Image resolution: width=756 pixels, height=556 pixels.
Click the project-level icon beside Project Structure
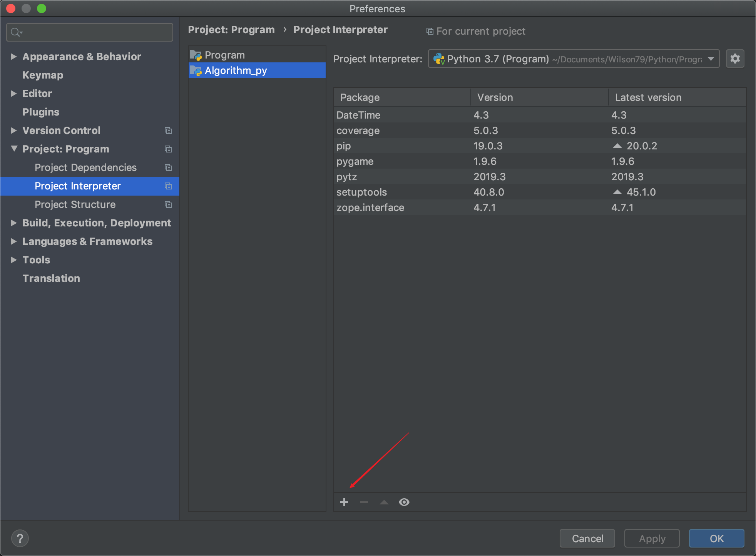coord(168,204)
